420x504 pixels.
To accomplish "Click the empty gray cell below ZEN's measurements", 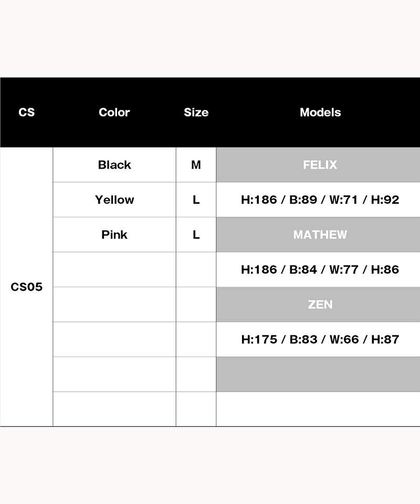I will (x=318, y=374).
